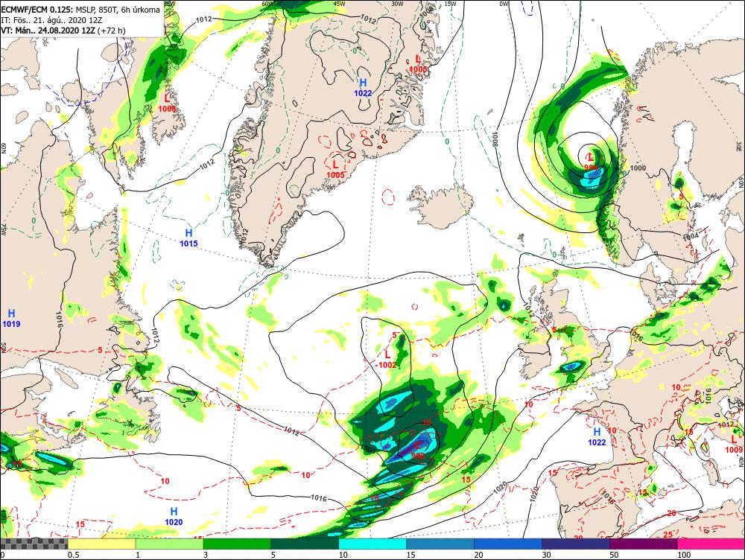This screenshot has width=745, height=560.
Task: Click the legend value label '50'
Action: pyautogui.click(x=615, y=555)
